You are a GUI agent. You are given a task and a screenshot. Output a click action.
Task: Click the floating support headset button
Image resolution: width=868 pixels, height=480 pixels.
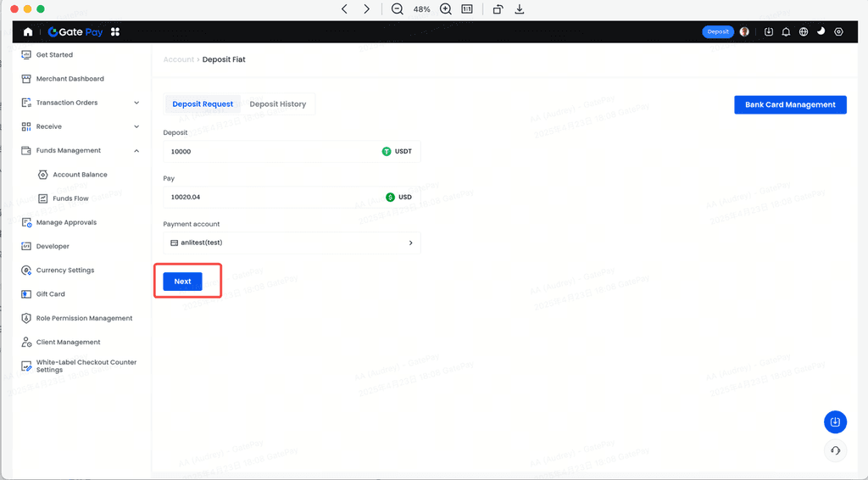point(835,450)
